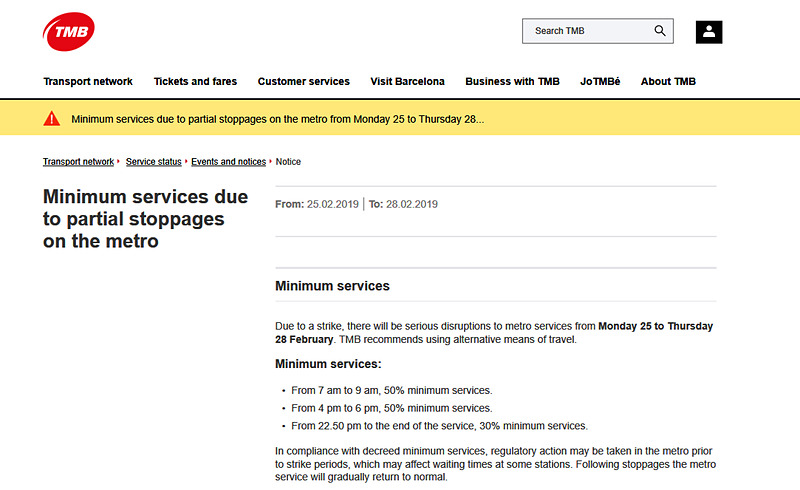Open the About TMB menu
Screen dimensions: 800x490
[x=668, y=81]
